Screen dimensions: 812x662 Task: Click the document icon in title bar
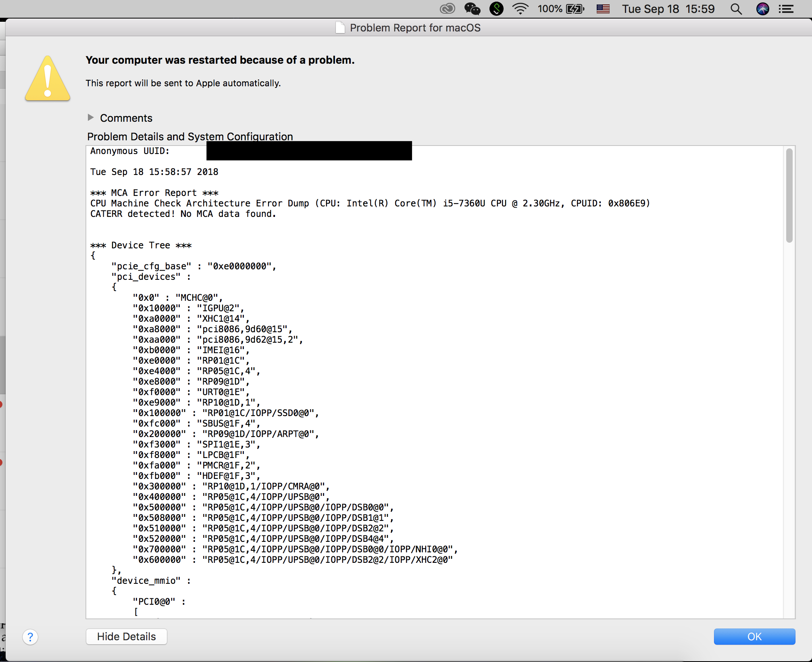coord(340,28)
